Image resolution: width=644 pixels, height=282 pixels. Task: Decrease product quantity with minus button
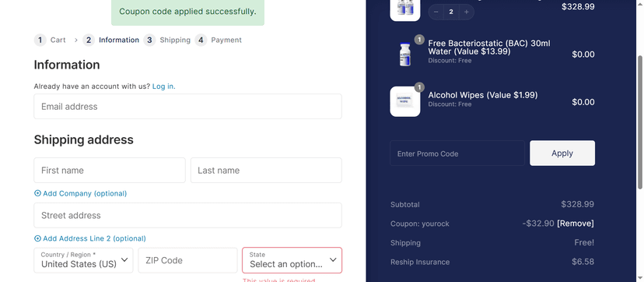[x=436, y=12]
